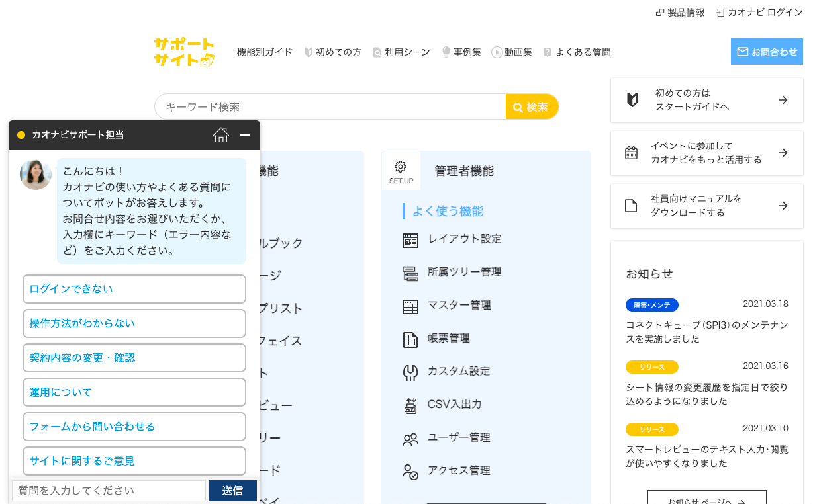Open the カスタム設定 link
The height and width of the screenshot is (504, 813).
click(459, 371)
